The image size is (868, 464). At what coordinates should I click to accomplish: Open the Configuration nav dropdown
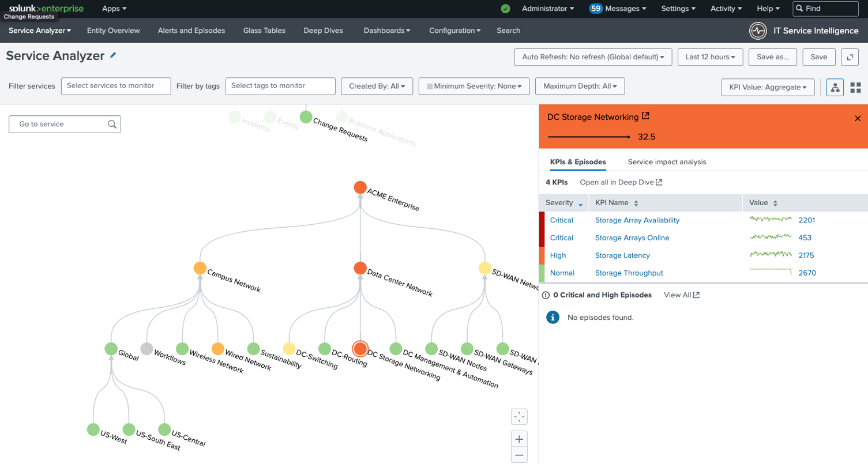(455, 31)
